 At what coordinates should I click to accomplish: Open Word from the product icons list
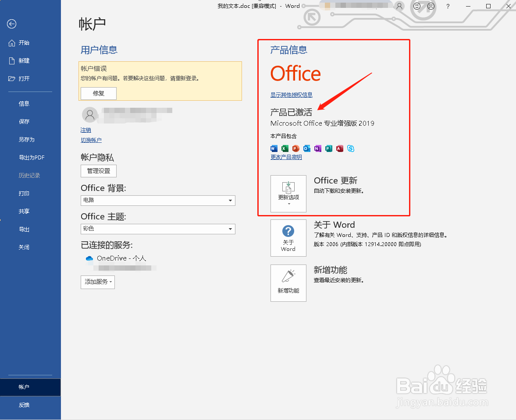click(x=274, y=148)
